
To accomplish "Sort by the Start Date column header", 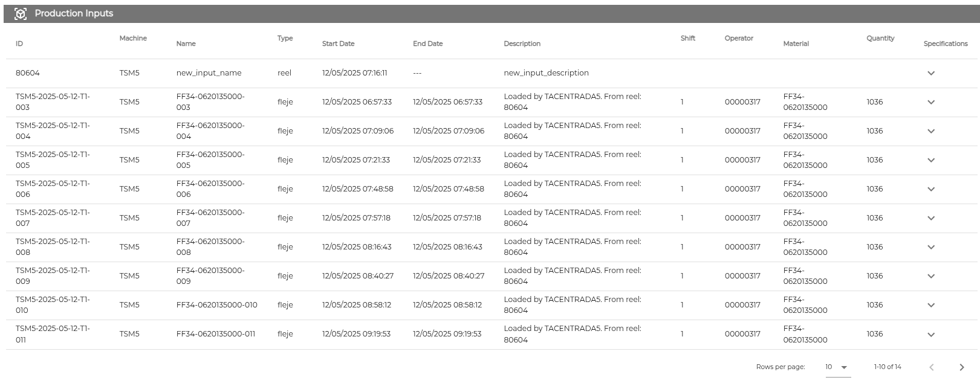I will 338,43.
